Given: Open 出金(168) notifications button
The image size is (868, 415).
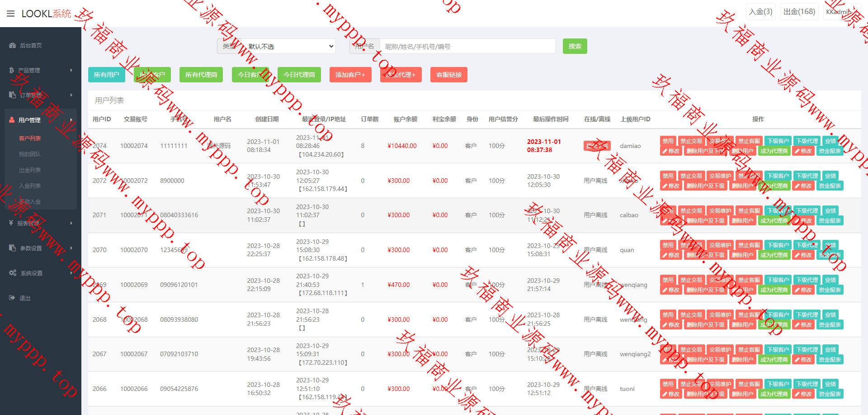Looking at the screenshot, I should coord(799,12).
